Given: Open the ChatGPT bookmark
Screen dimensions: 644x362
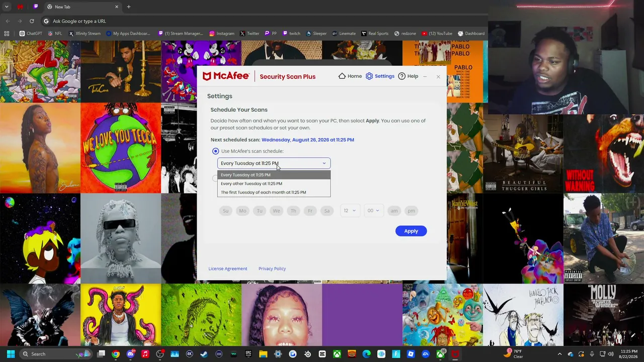Looking at the screenshot, I should pos(31,34).
